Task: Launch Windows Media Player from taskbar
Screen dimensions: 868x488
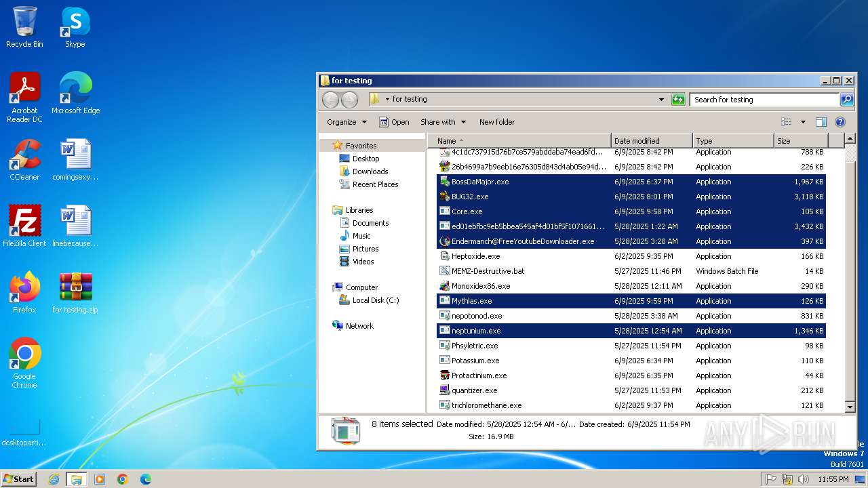Action: tap(100, 479)
